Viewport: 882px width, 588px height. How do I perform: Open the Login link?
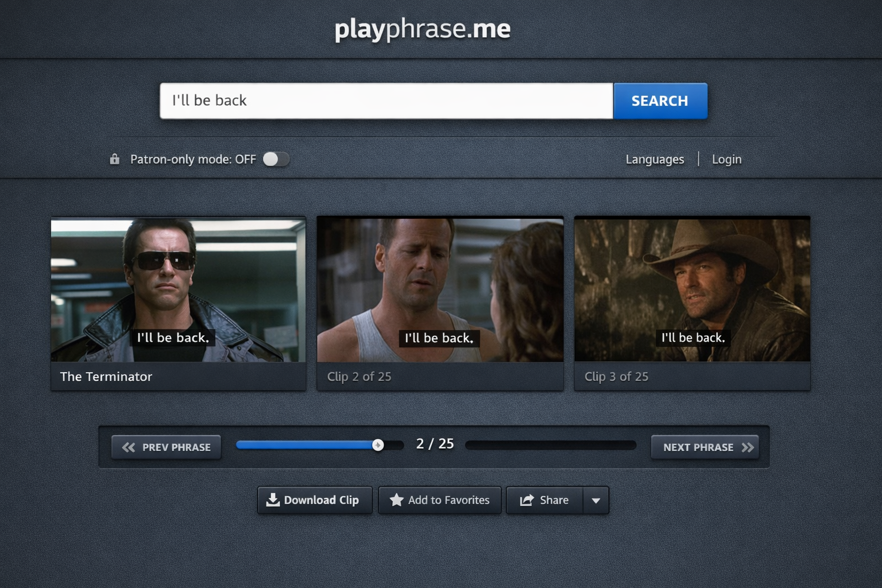coord(726,159)
